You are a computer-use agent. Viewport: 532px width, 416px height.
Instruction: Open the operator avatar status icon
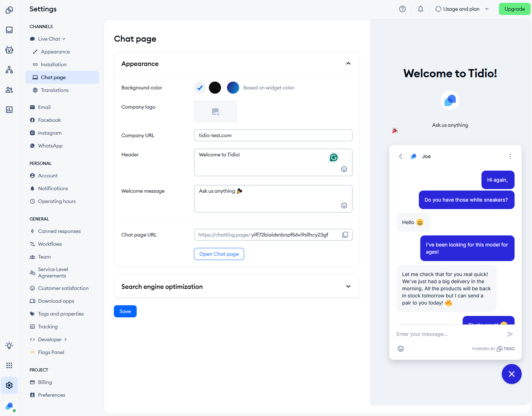[x=10, y=406]
